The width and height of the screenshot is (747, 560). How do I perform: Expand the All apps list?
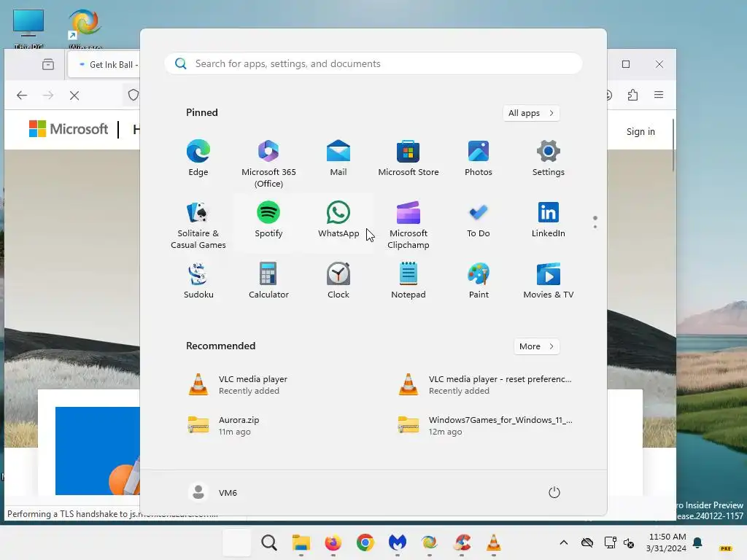pyautogui.click(x=531, y=113)
